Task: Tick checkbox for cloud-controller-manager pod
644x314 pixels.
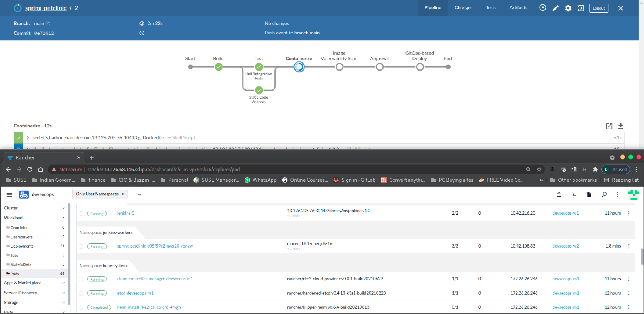Action: [x=81, y=279]
